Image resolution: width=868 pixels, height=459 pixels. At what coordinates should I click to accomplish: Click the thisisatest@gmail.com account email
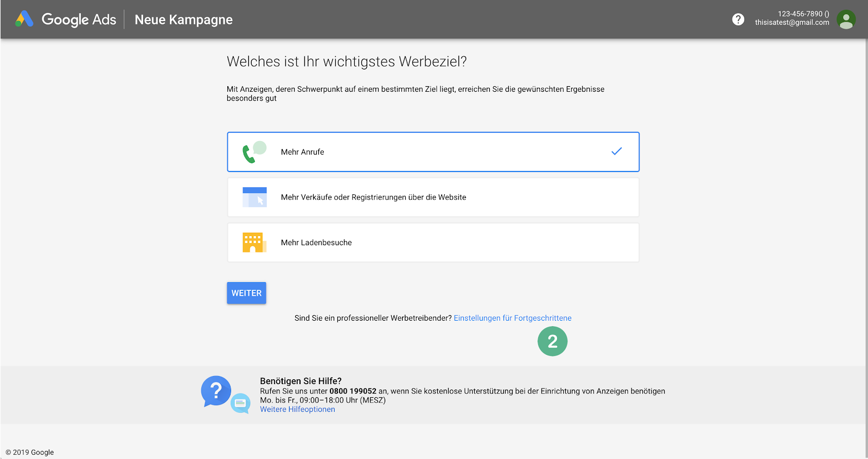pos(792,23)
